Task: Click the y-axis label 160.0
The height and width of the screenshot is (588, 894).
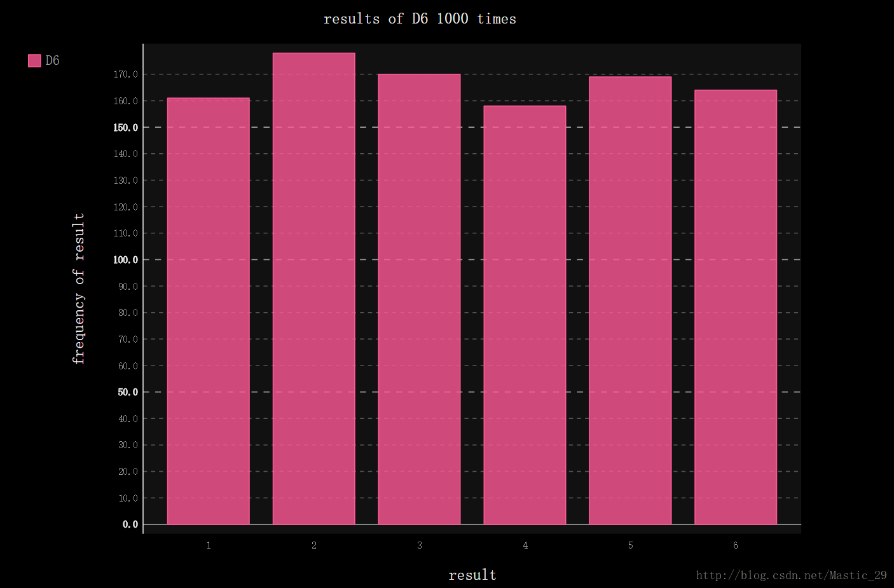Action: 126,101
